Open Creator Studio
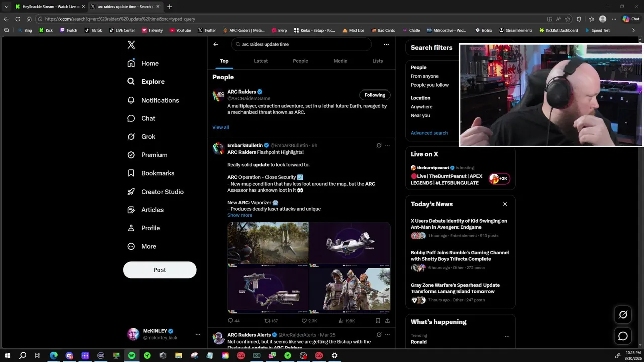 tap(155, 192)
